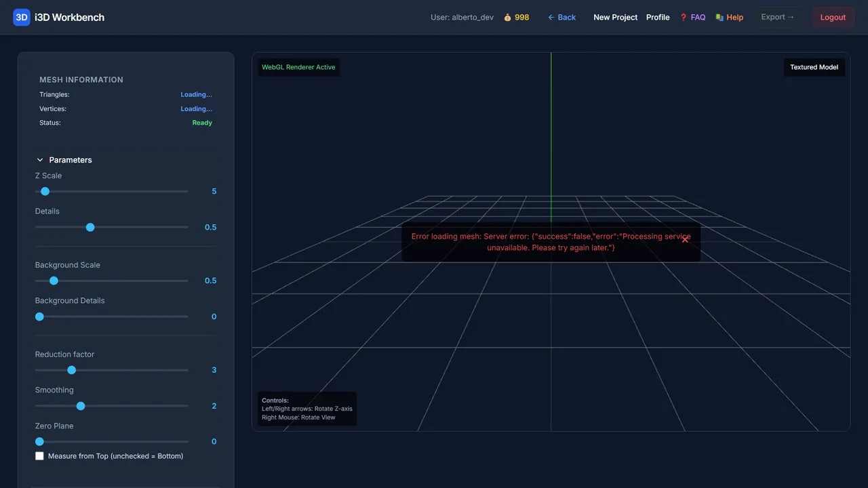Click the Help book icon
This screenshot has height=488, width=868.
point(719,18)
